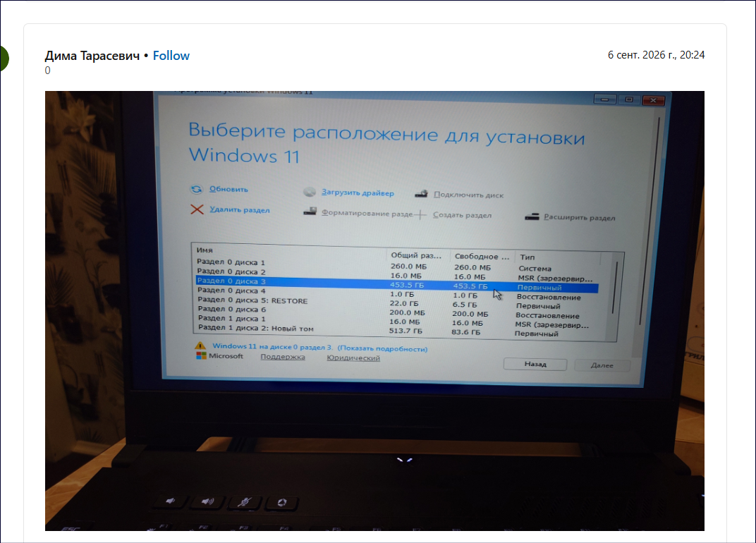Click the Свободное column header
This screenshot has width=756, height=543.
[x=482, y=257]
